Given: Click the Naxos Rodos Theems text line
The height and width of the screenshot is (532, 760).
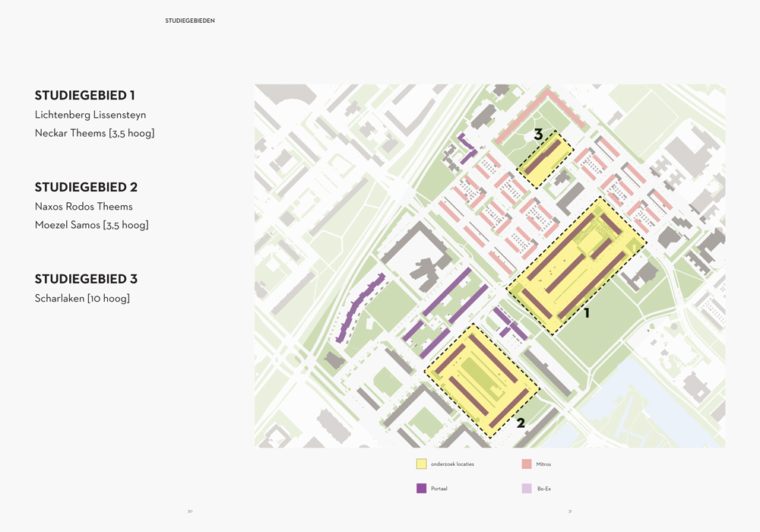Looking at the screenshot, I should (x=84, y=207).
